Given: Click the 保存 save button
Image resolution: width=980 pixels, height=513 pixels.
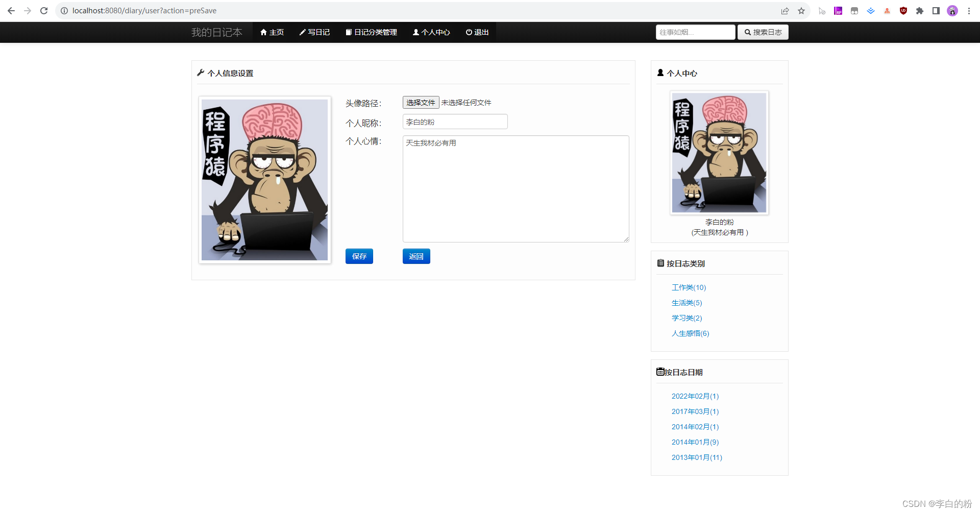Looking at the screenshot, I should click(x=359, y=256).
